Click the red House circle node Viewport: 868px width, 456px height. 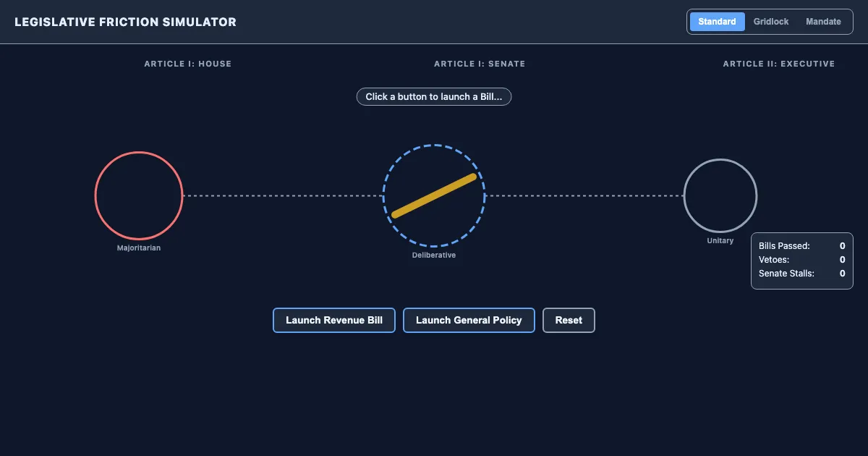(x=139, y=195)
